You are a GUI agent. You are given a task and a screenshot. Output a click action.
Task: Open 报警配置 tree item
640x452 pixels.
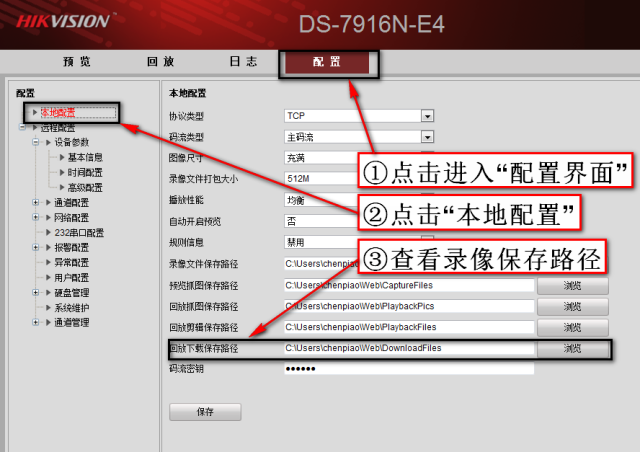pyautogui.click(x=71, y=247)
